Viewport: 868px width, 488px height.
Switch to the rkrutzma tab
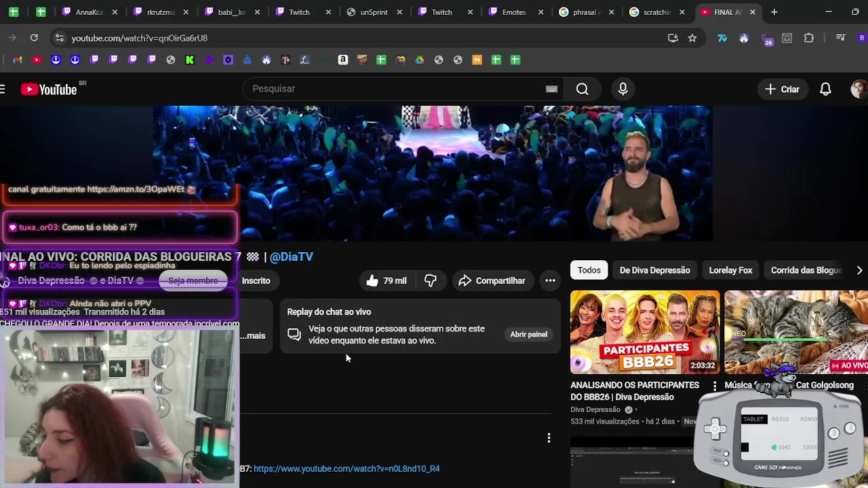coord(161,12)
